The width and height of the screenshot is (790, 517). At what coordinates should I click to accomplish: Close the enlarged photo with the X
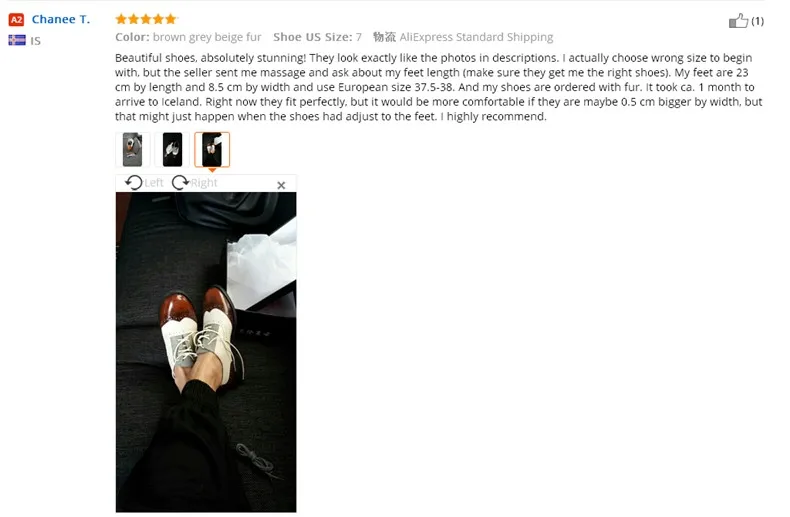(281, 185)
